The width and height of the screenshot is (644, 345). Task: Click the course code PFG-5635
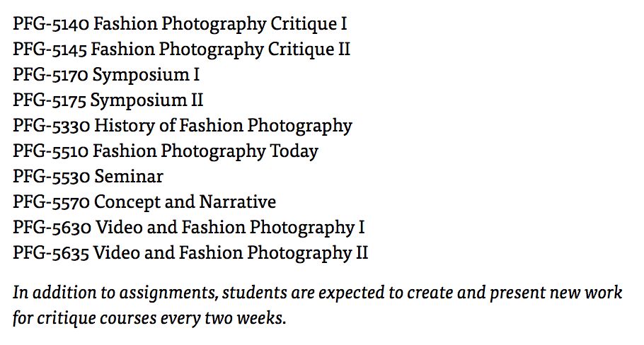[50, 252]
